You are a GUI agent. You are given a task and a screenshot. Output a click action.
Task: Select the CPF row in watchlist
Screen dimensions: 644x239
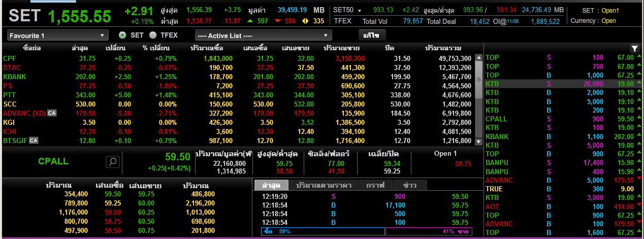[x=238, y=58]
